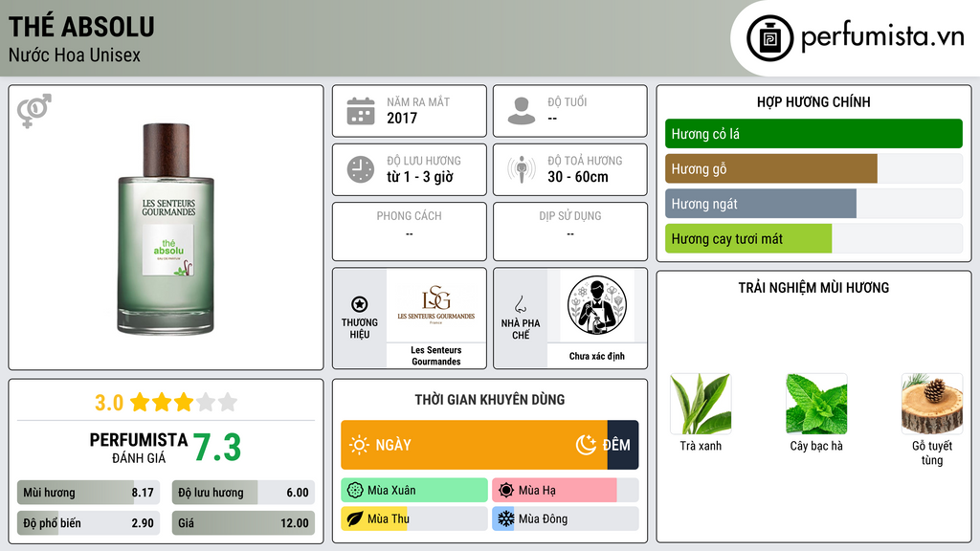The image size is (980, 551).
Task: Click the dark Đêm nighttime segment
Action: pos(623,445)
